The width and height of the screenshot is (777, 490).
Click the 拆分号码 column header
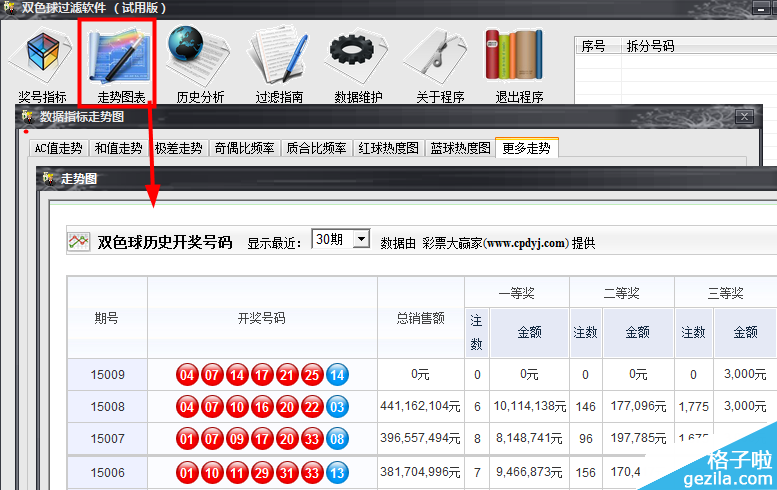click(650, 46)
